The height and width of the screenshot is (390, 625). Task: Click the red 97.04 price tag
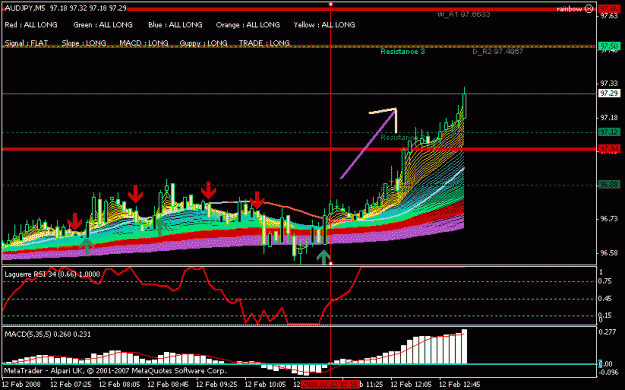point(609,149)
